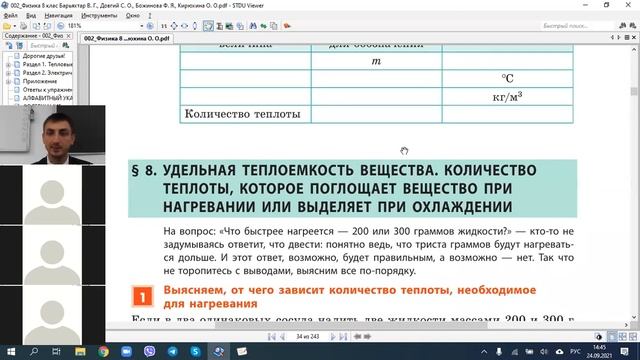This screenshot has height=360, width=640.
Task: Open Telegram from the taskbar
Action: tap(173, 351)
